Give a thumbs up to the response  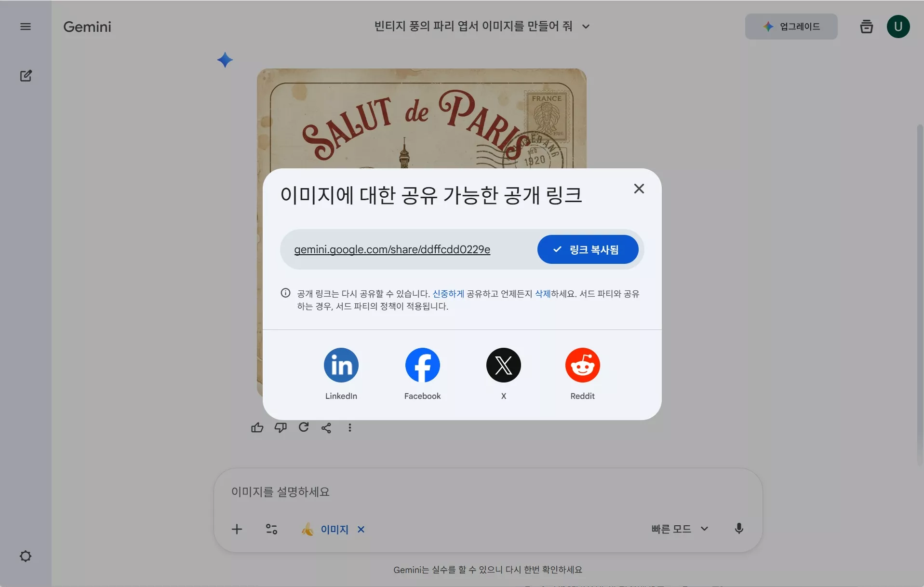pyautogui.click(x=257, y=428)
